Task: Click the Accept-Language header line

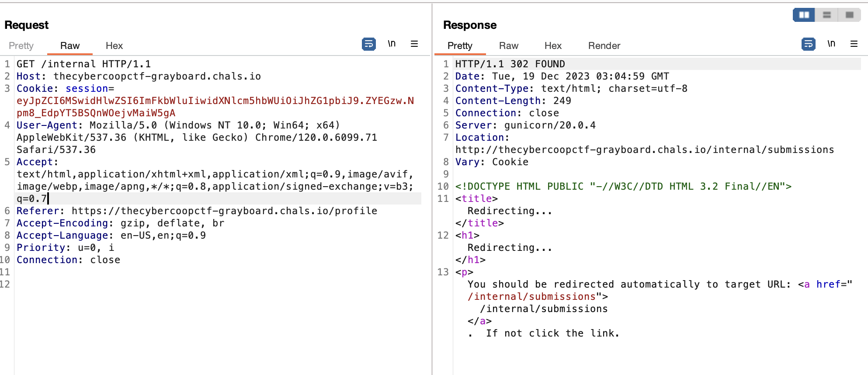Action: 111,235
